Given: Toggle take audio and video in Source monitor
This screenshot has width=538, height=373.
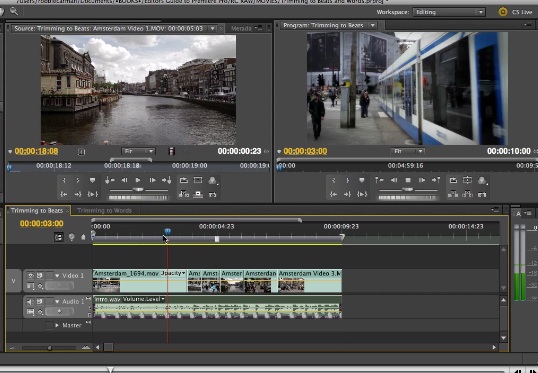Looking at the screenshot, I should [172, 151].
